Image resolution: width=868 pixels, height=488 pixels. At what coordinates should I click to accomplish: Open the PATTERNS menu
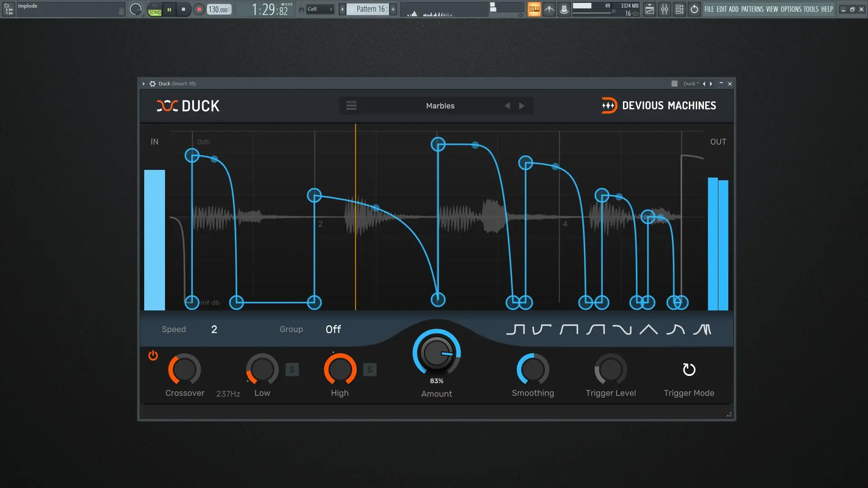tap(752, 9)
